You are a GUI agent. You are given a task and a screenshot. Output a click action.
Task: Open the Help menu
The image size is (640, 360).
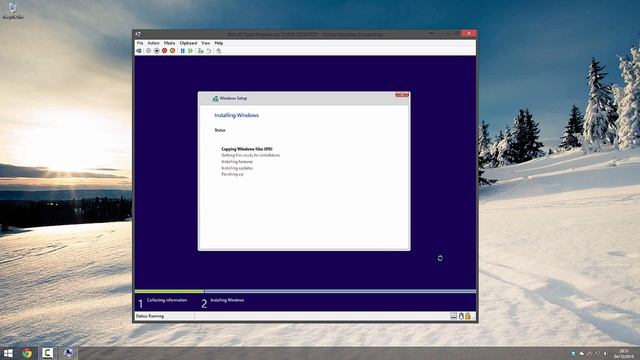219,43
